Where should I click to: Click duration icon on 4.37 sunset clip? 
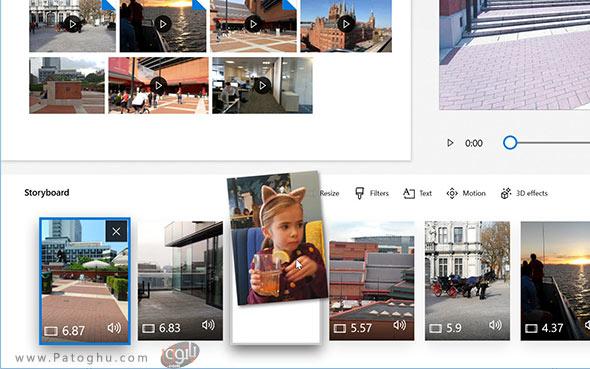pos(531,329)
